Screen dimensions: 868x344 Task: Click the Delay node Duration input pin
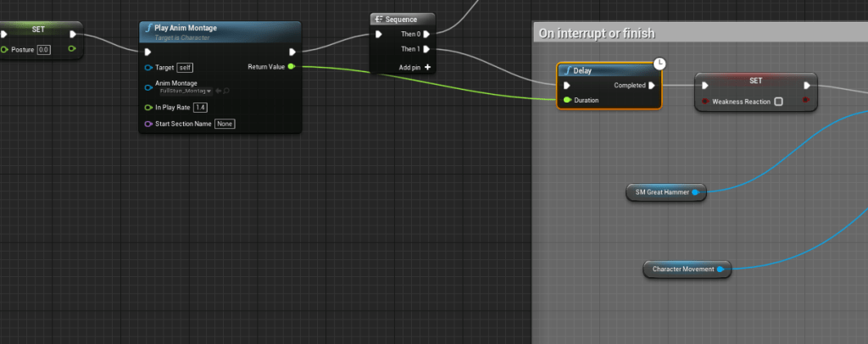pyautogui.click(x=565, y=100)
